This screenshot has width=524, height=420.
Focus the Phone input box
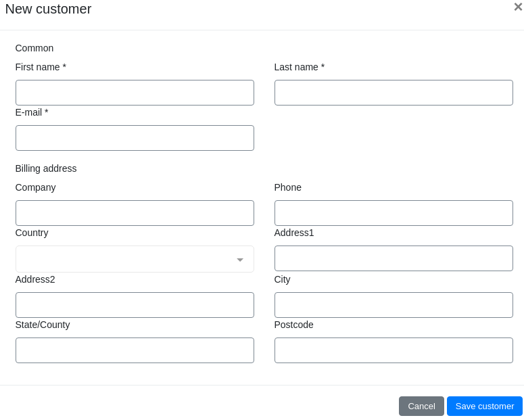[394, 213]
